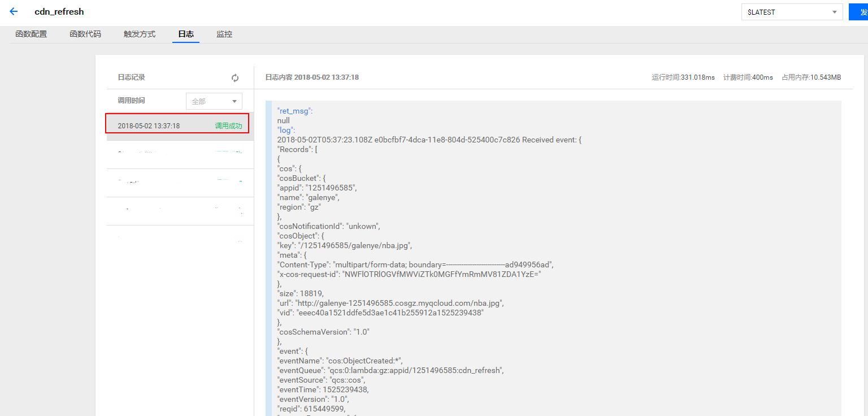Select the 2018-05-02 13:37:18 log entry
The image size is (868, 416).
(x=149, y=125)
